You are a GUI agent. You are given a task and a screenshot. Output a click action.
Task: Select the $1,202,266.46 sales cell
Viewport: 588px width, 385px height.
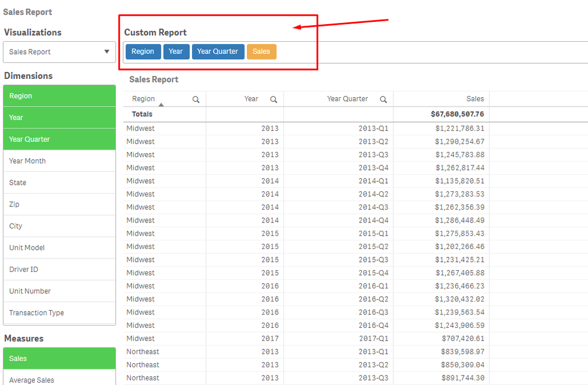[x=460, y=247]
